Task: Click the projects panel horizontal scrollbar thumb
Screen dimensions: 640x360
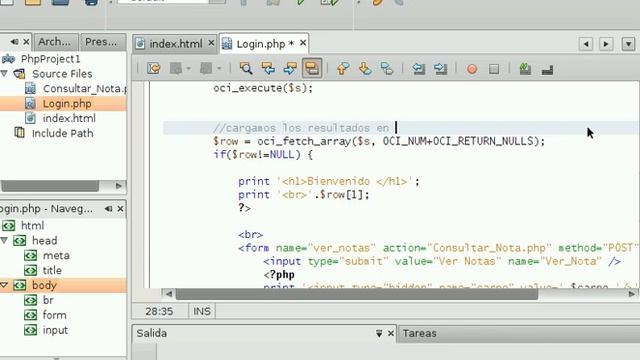Action: (x=50, y=186)
